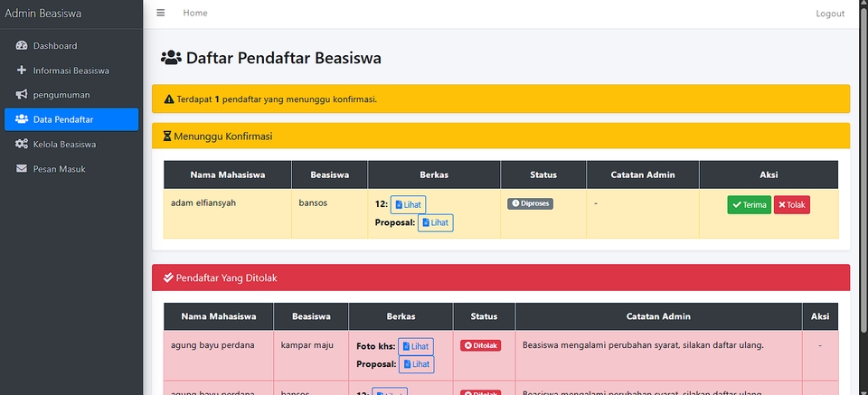Accept adam elfiansyah with Terima button

[749, 205]
